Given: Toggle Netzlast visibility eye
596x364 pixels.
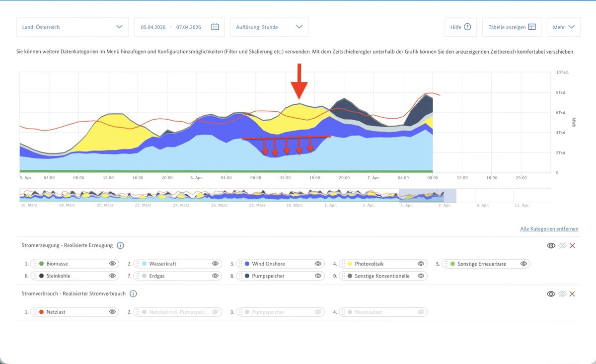Looking at the screenshot, I should [112, 312].
